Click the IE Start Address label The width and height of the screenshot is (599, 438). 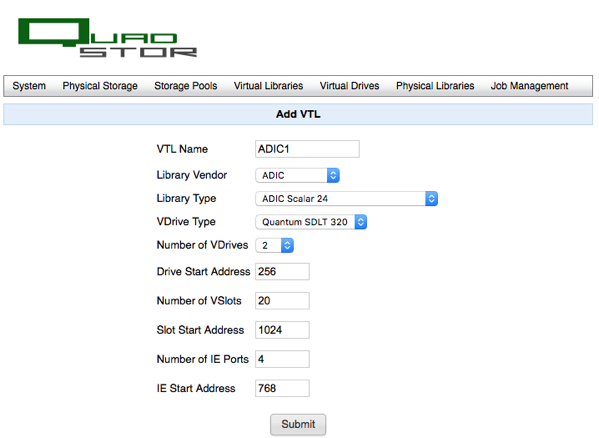pos(196,388)
